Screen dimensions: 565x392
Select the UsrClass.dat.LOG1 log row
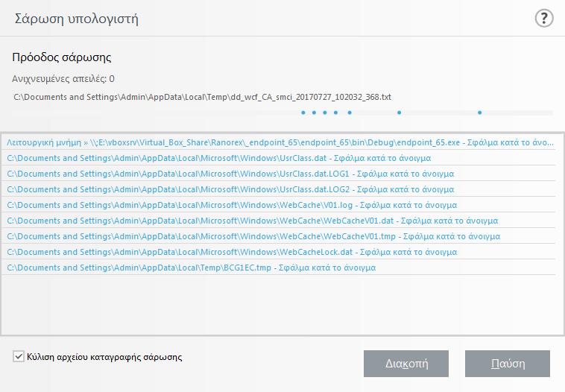(x=278, y=174)
